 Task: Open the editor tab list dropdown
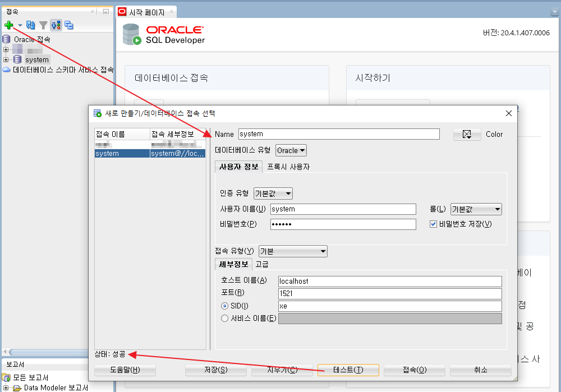[x=555, y=12]
